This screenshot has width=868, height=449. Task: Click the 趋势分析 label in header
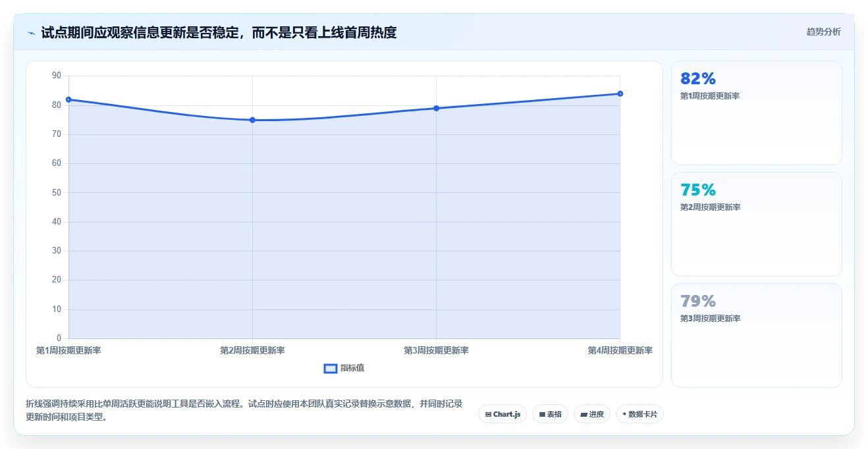(x=823, y=32)
